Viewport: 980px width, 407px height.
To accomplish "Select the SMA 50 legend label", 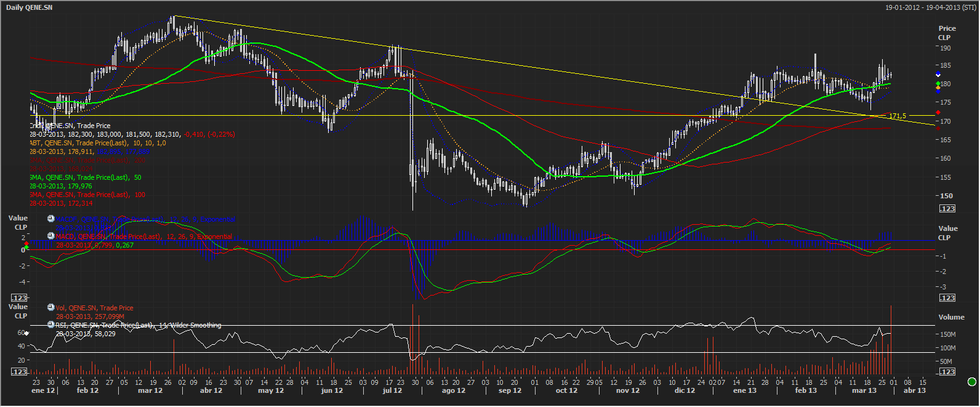I will (x=86, y=177).
